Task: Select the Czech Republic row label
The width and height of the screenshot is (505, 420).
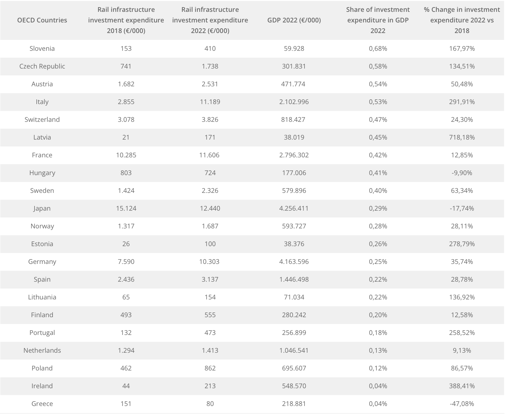Action: [x=42, y=66]
